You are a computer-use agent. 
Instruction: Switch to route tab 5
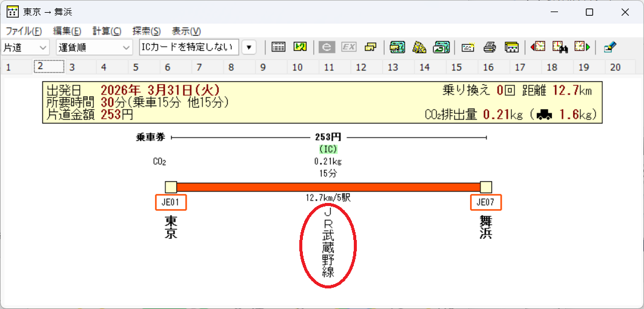click(144, 67)
